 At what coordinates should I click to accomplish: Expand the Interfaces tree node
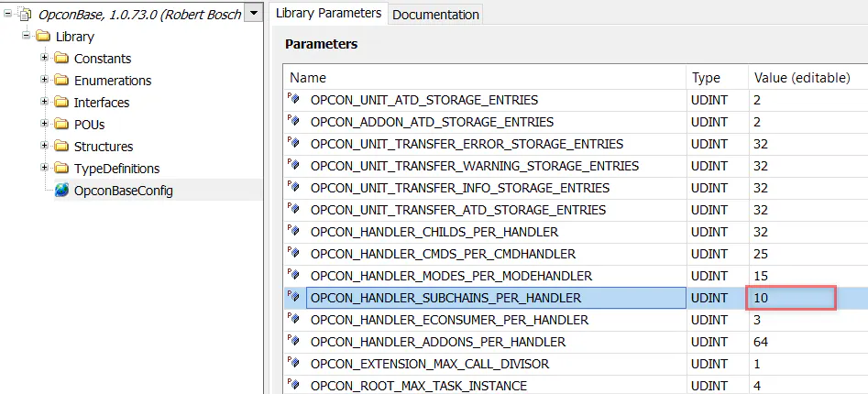[x=44, y=103]
